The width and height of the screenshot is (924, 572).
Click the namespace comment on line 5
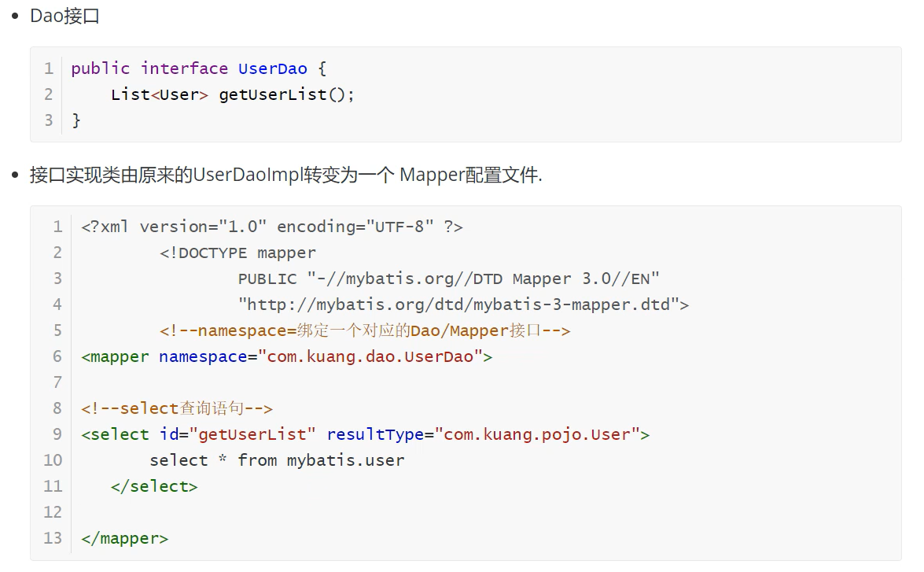[x=364, y=330]
